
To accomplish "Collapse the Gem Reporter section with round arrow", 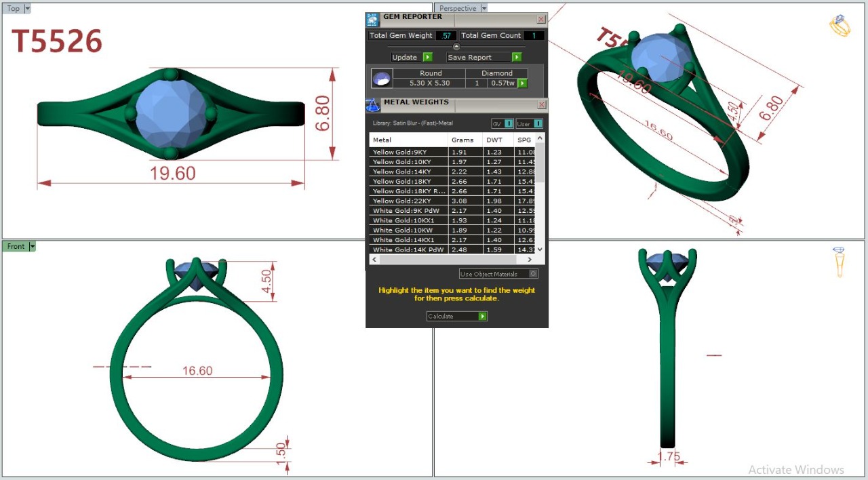I will (456, 47).
